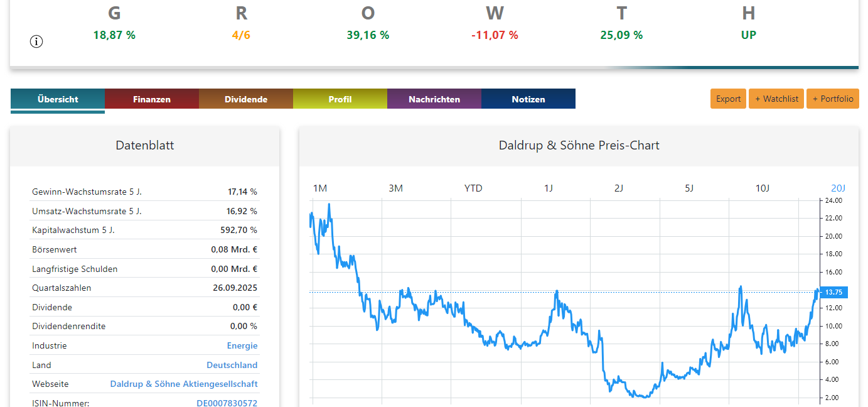Add stock with + Portfolio button
This screenshot has width=868, height=407.
click(x=833, y=99)
